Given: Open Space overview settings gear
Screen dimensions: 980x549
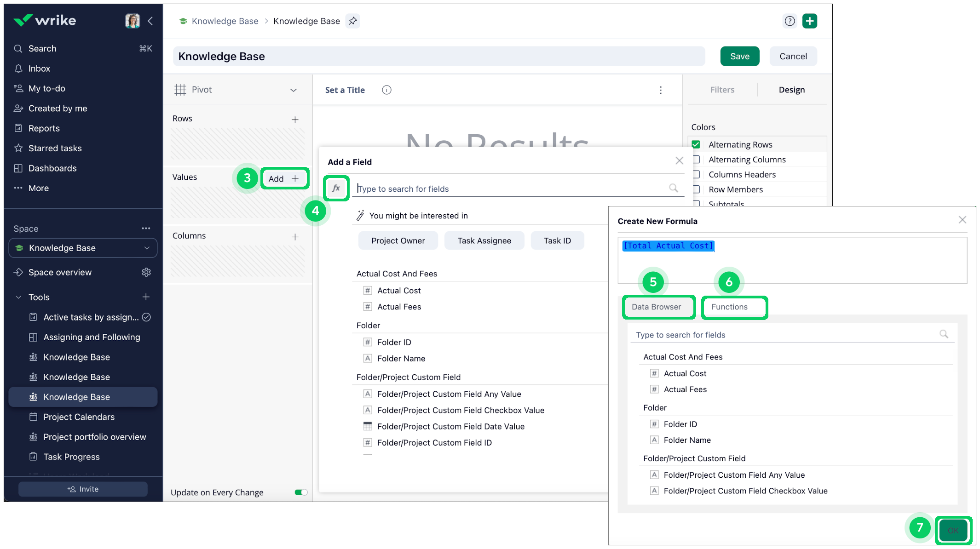Looking at the screenshot, I should 146,272.
